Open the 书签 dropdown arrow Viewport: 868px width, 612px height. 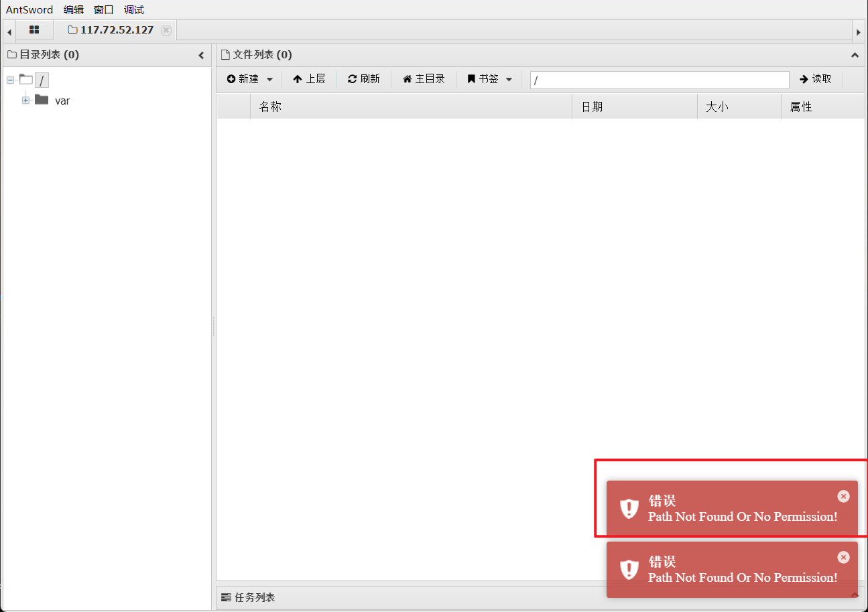click(x=509, y=79)
